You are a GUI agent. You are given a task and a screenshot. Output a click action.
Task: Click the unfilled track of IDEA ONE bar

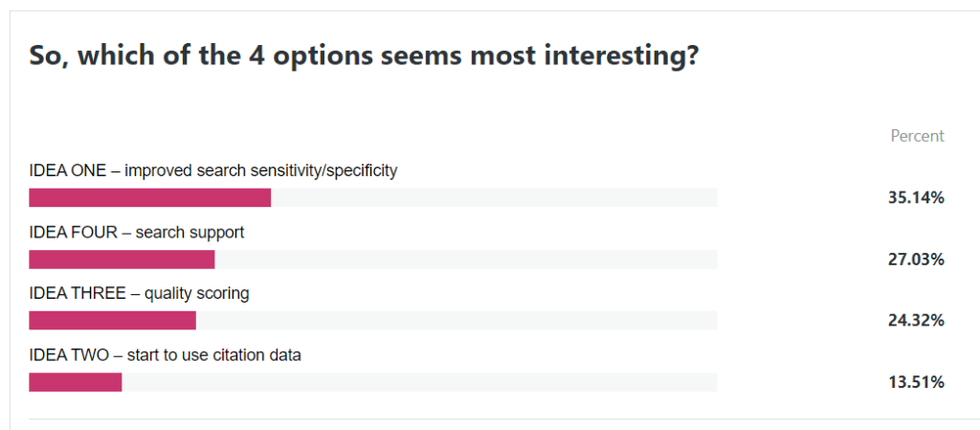click(x=494, y=198)
